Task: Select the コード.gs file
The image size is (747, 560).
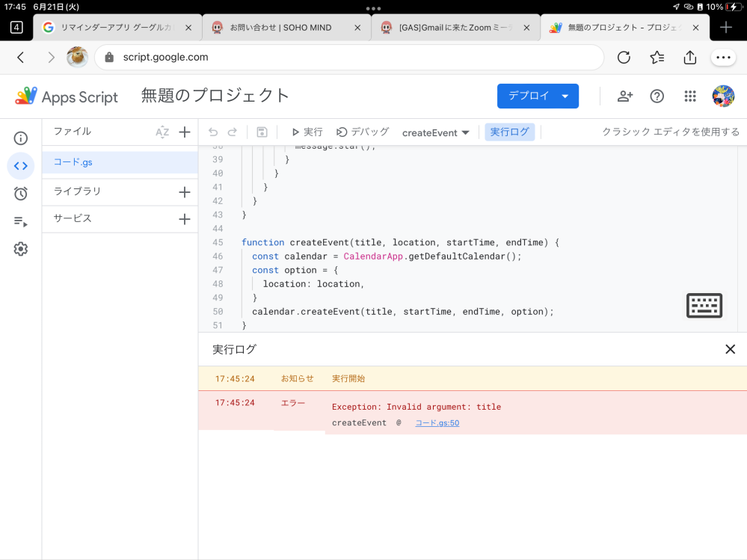Action: (73, 162)
